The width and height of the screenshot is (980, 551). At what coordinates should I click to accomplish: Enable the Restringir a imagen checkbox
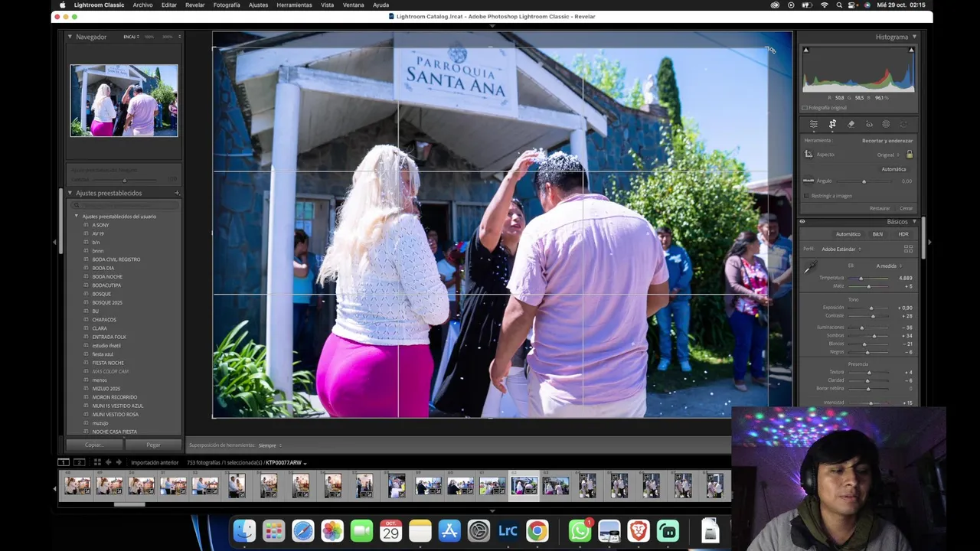[x=806, y=196]
